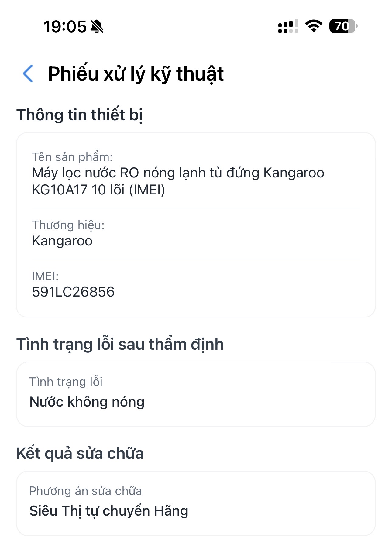This screenshot has height=556, width=392.
Task: Tap the 'IMEI:' field label
Action: [45, 276]
